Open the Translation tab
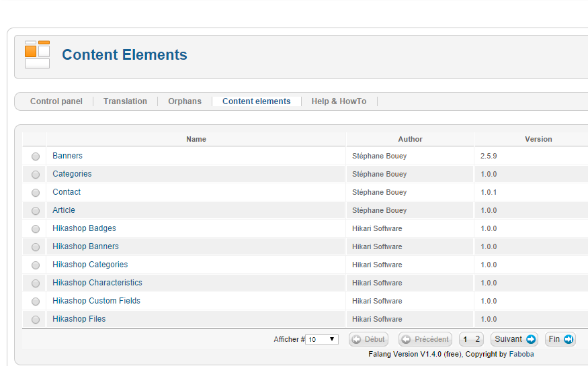The image size is (588, 366). pyautogui.click(x=125, y=101)
